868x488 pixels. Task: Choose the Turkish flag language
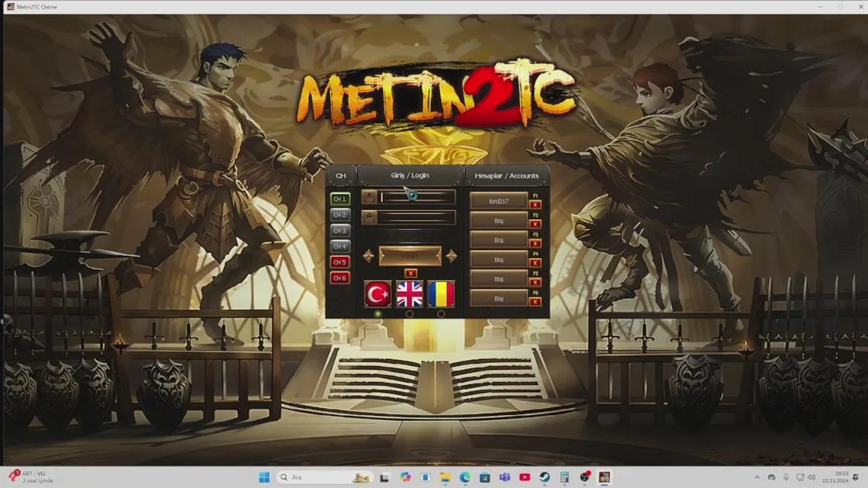pyautogui.click(x=378, y=294)
